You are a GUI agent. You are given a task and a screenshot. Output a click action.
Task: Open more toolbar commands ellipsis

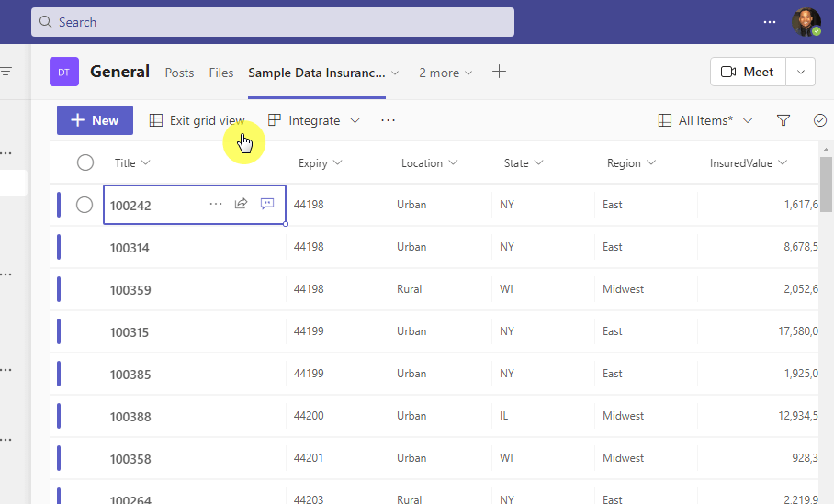point(389,120)
